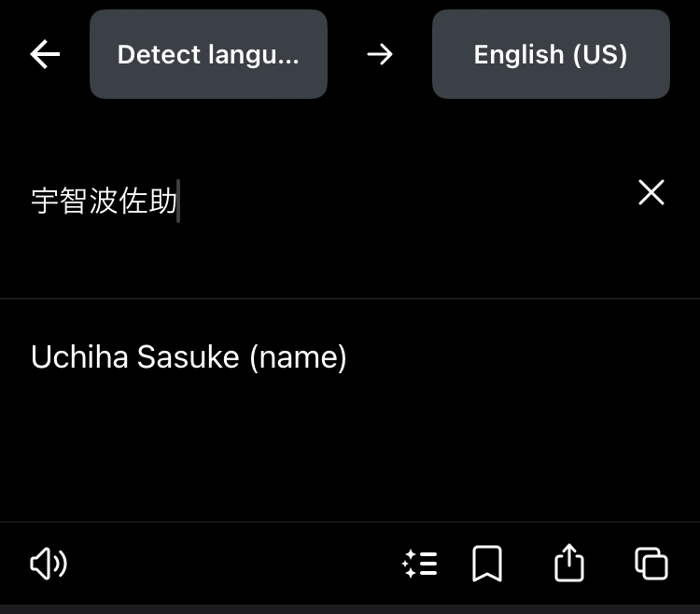Bookmark the Uchiha Sasuke translation

(x=487, y=564)
